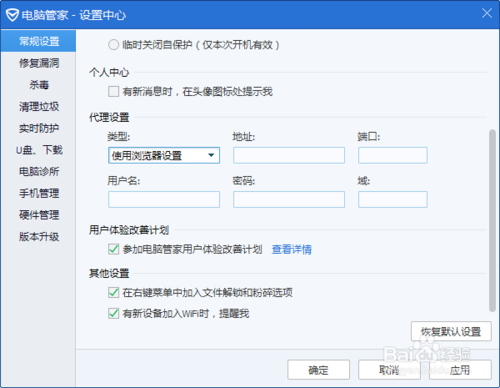The image size is (500, 388).
Task: Click the 应用 button
Action: 460,370
